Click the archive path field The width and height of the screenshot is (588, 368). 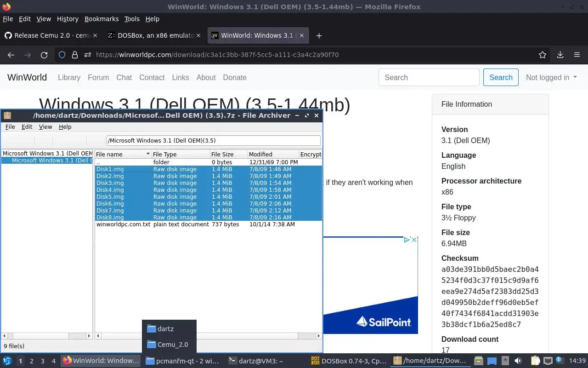coord(214,141)
